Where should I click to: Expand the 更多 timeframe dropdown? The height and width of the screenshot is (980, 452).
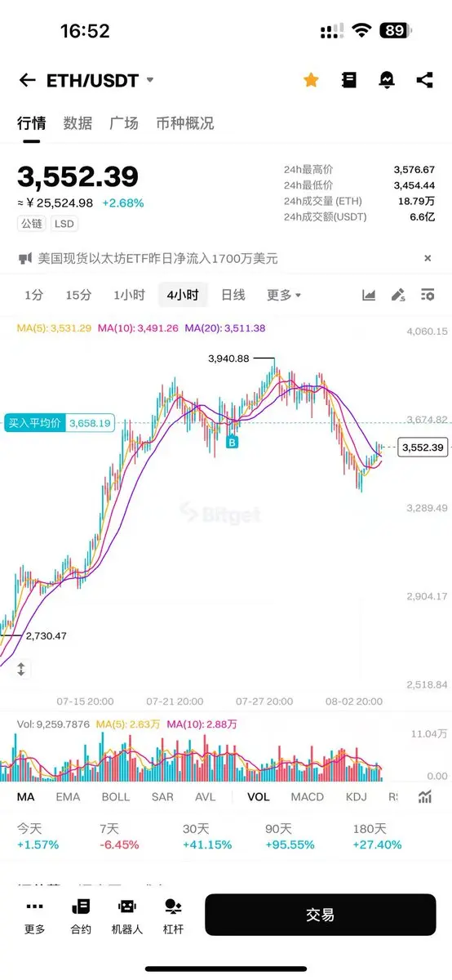click(x=284, y=295)
